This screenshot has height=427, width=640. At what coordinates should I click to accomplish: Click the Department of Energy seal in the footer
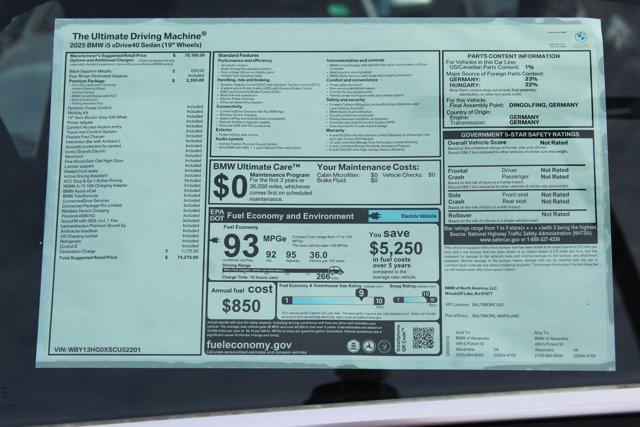click(384, 346)
